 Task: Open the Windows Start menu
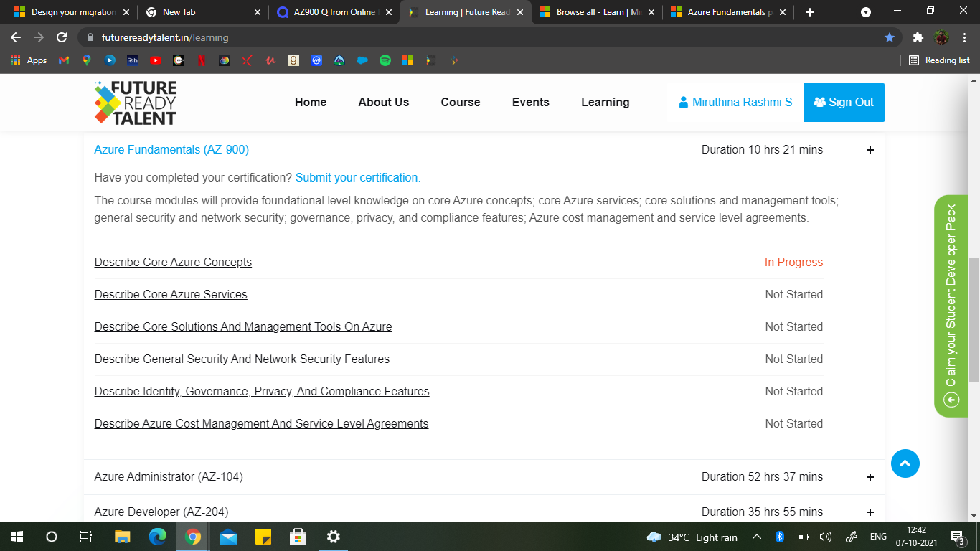click(17, 537)
